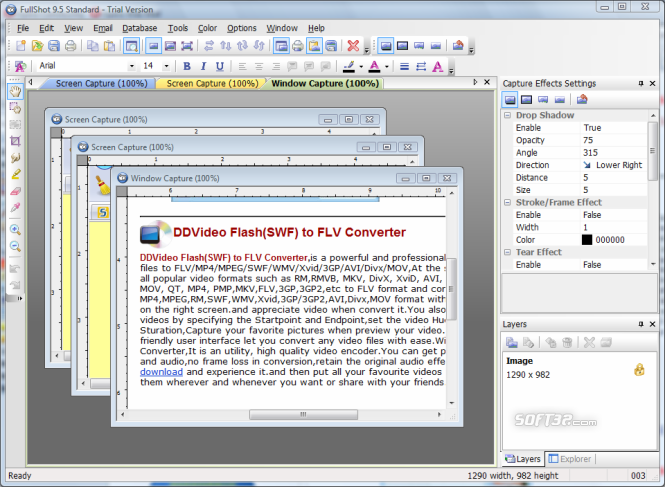
Task: Click the red X delete icon
Action: [x=353, y=45]
